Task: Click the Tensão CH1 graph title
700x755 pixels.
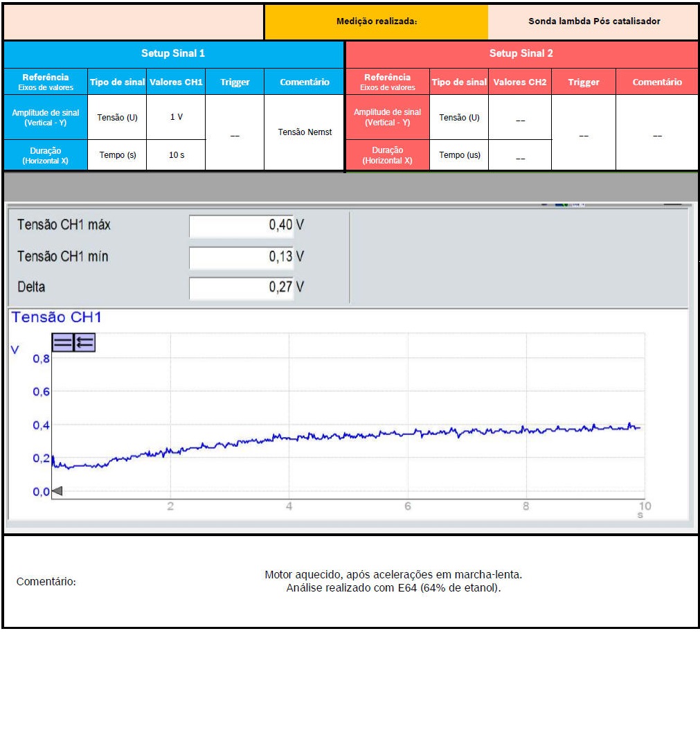Action: click(x=57, y=318)
